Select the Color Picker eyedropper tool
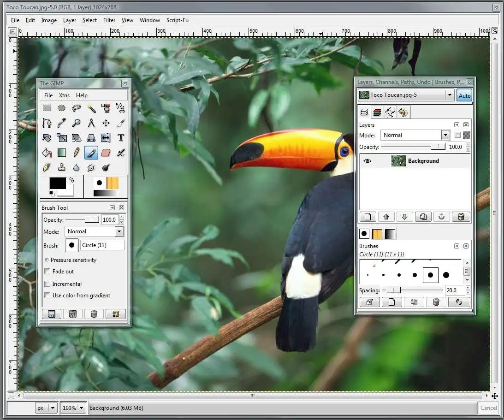The height and width of the screenshot is (420, 504). (x=62, y=123)
